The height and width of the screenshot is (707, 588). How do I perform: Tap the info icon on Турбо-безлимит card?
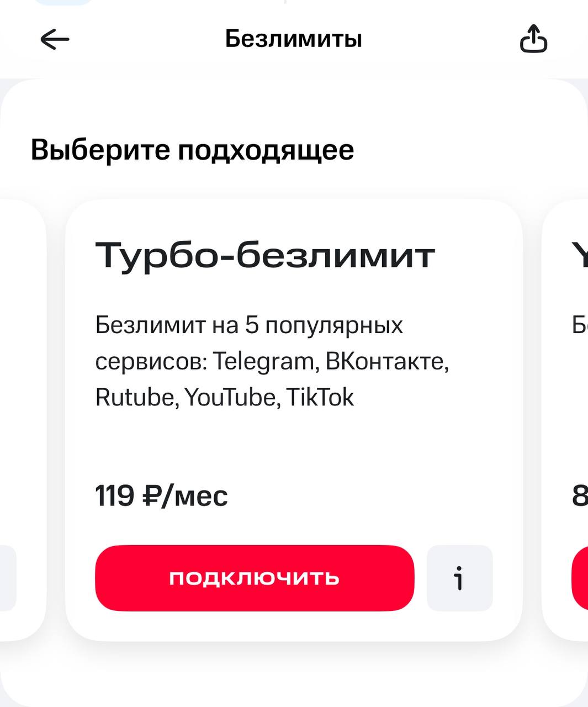pos(459,578)
